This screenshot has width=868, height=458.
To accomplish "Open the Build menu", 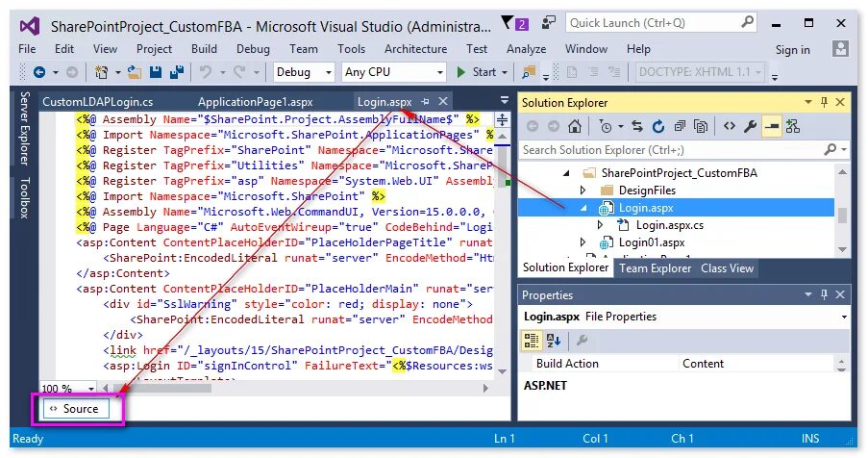I will click(x=205, y=49).
